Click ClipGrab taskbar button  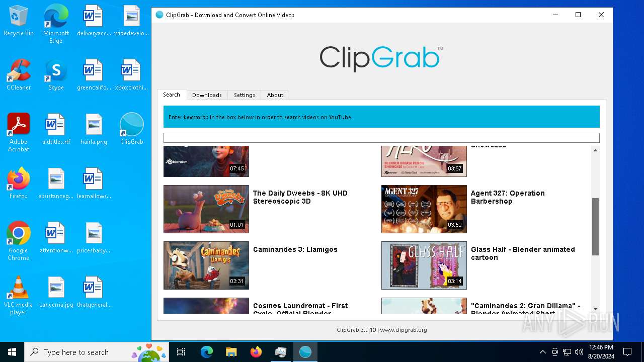(x=305, y=352)
